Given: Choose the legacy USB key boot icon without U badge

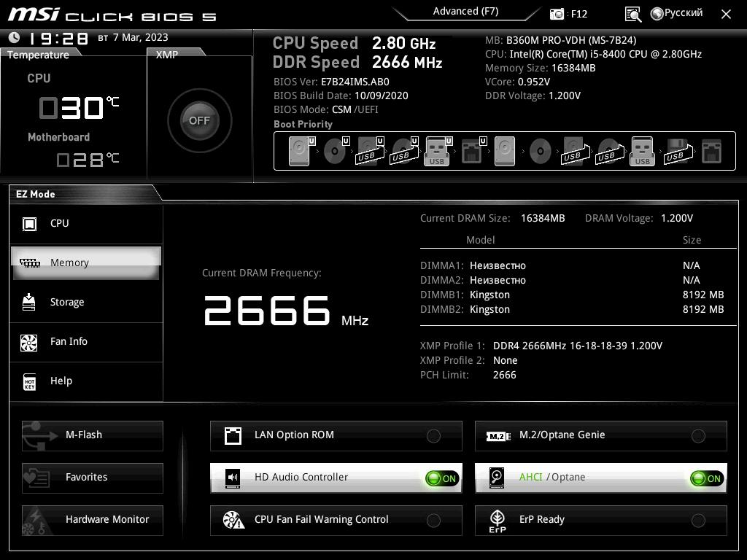Looking at the screenshot, I should pyautogui.click(x=642, y=151).
